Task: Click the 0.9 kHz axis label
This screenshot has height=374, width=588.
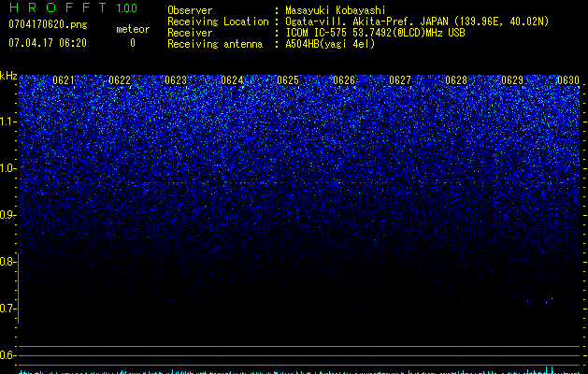Action: [x=7, y=215]
